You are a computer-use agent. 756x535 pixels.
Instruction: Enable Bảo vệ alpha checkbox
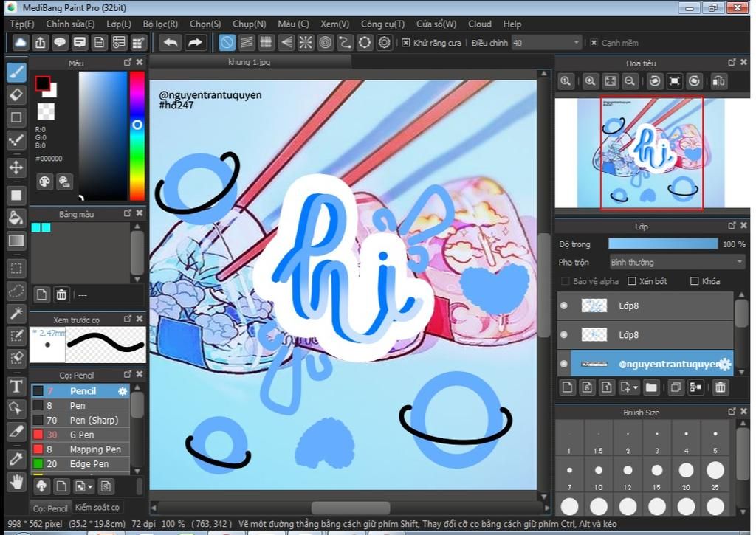565,281
